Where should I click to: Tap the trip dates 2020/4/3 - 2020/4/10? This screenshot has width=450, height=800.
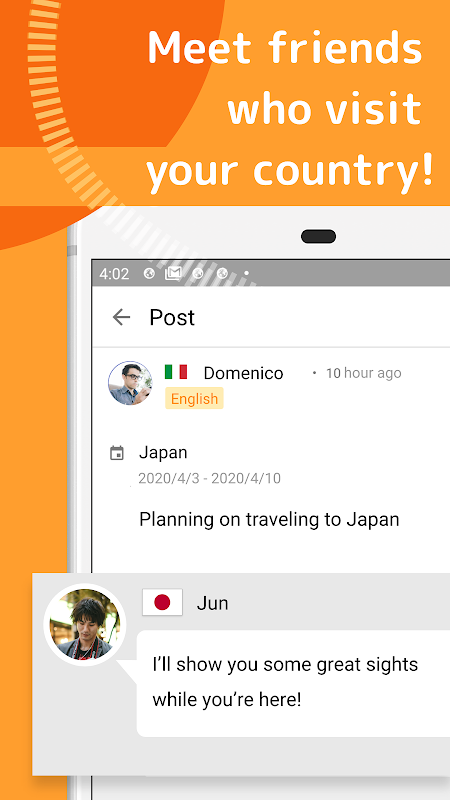pyautogui.click(x=209, y=479)
